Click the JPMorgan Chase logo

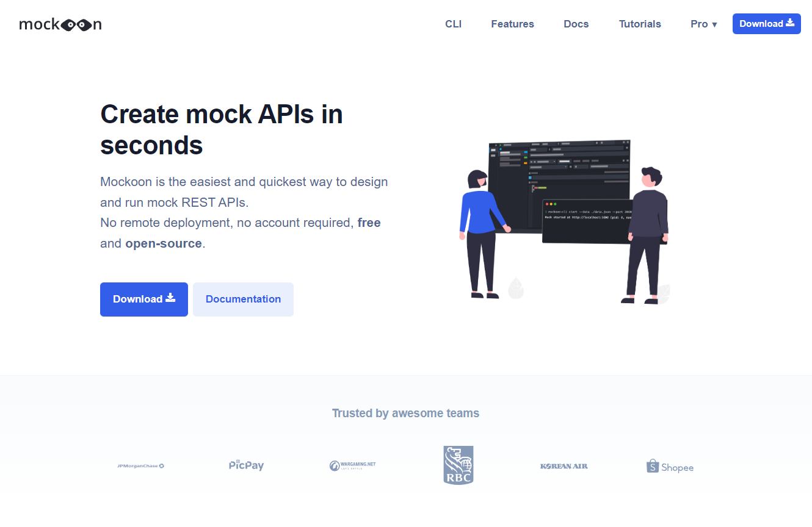140,466
